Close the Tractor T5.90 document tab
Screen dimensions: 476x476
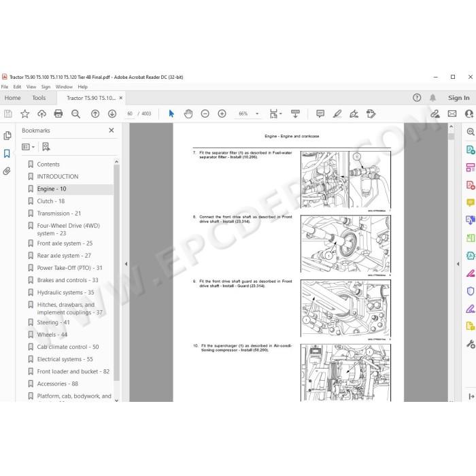(121, 98)
